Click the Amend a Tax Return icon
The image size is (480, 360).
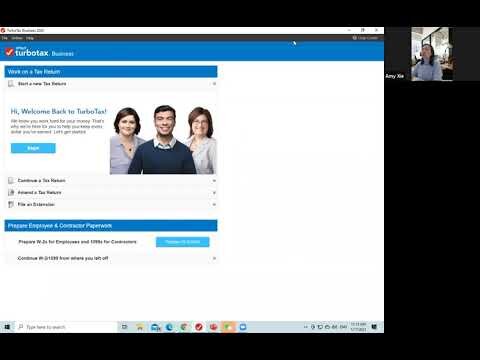11,192
